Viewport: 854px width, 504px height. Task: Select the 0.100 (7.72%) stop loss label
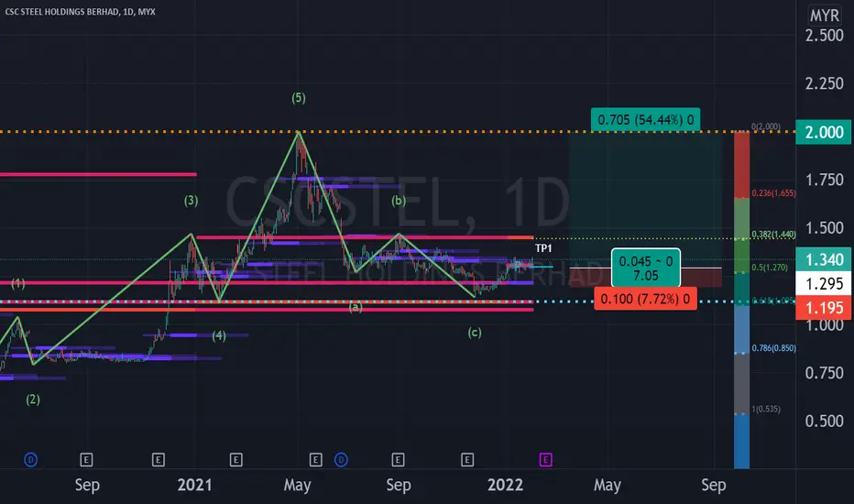coord(645,299)
